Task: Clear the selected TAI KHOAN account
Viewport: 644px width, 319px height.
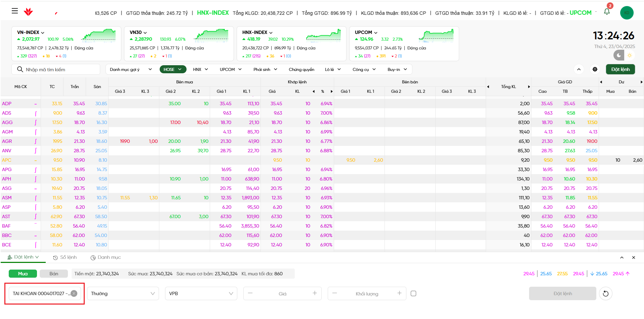Action: click(x=74, y=293)
